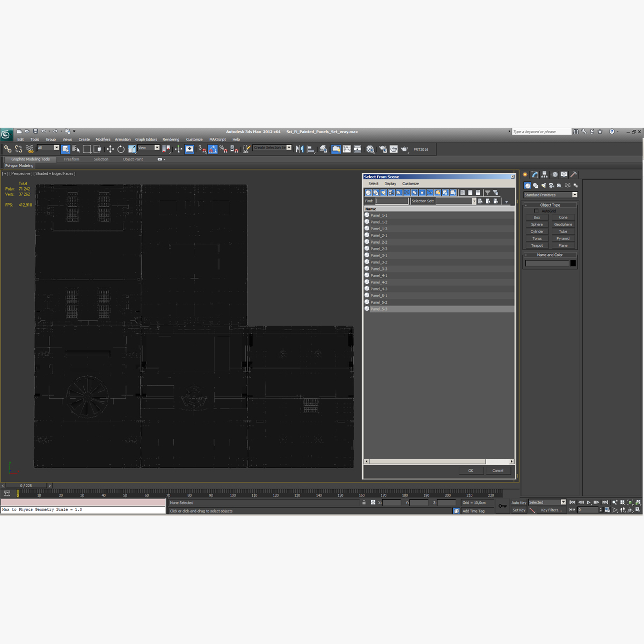
Task: Select the Link tool in main toolbar
Action: click(x=8, y=149)
